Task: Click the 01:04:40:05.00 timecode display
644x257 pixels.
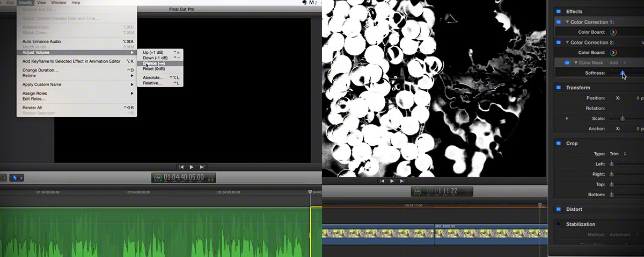Action: (x=184, y=177)
